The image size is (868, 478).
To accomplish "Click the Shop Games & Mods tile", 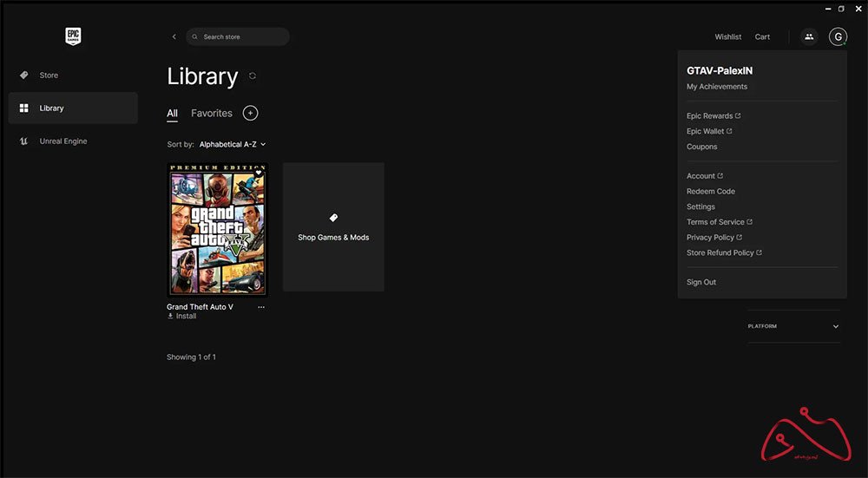I will pyautogui.click(x=333, y=227).
